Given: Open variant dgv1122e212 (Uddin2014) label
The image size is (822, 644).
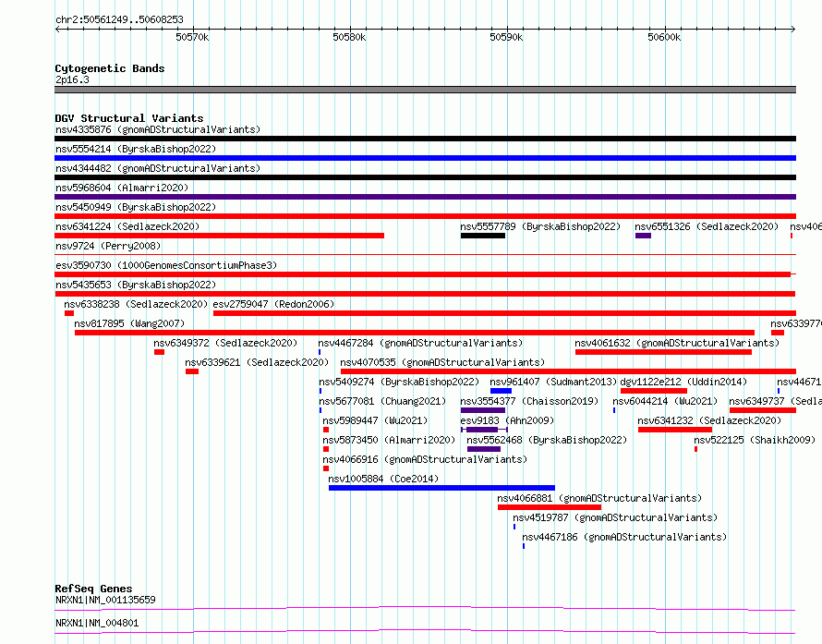Looking at the screenshot, I should pyautogui.click(x=683, y=382).
